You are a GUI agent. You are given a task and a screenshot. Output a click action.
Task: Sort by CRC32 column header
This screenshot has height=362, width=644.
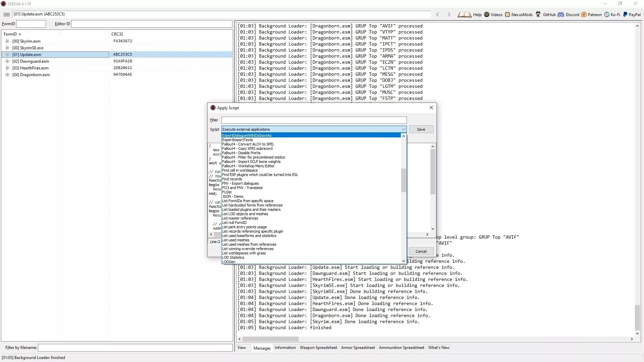click(x=117, y=34)
